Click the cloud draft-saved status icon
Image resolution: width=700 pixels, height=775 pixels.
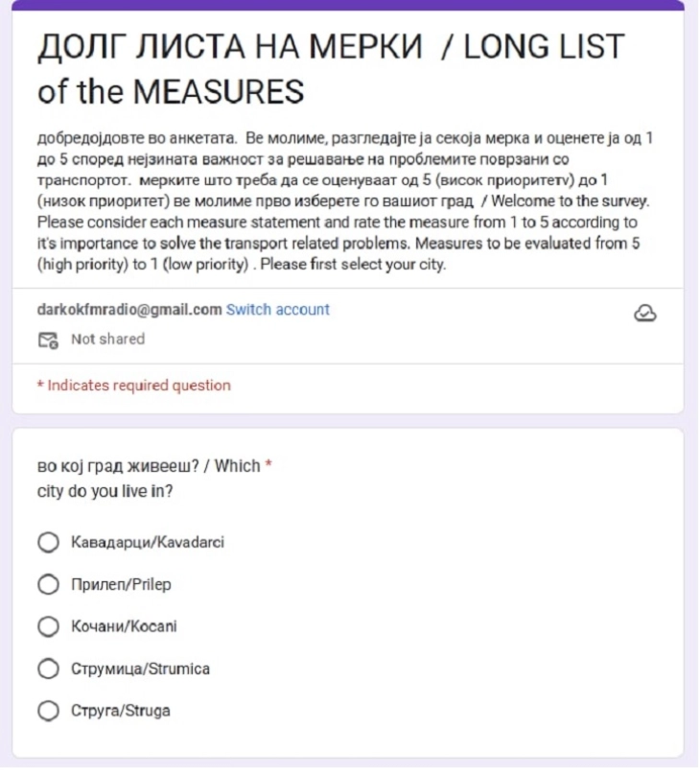point(645,313)
